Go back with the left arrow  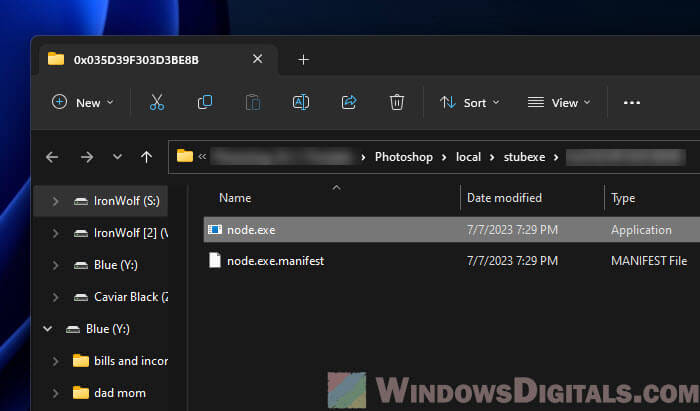pos(52,157)
